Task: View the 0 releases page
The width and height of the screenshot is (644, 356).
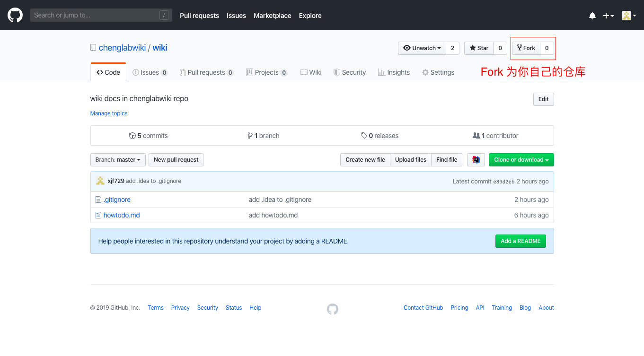Action: [379, 136]
